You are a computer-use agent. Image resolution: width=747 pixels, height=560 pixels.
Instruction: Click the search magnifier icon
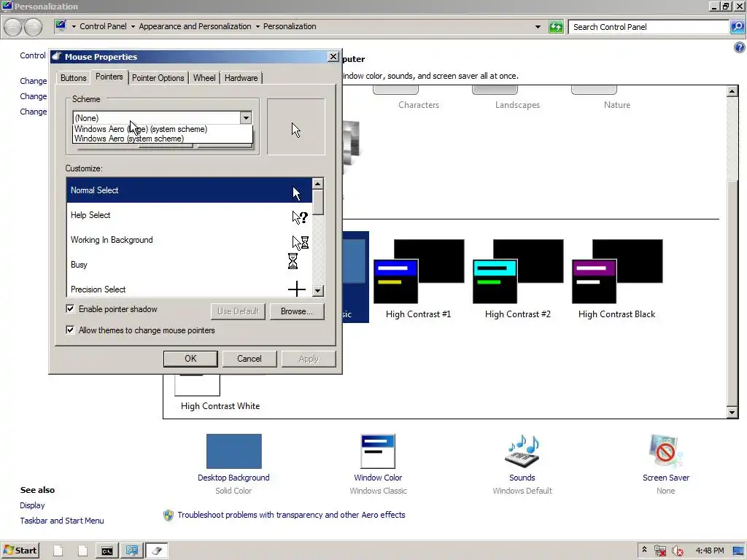(737, 27)
